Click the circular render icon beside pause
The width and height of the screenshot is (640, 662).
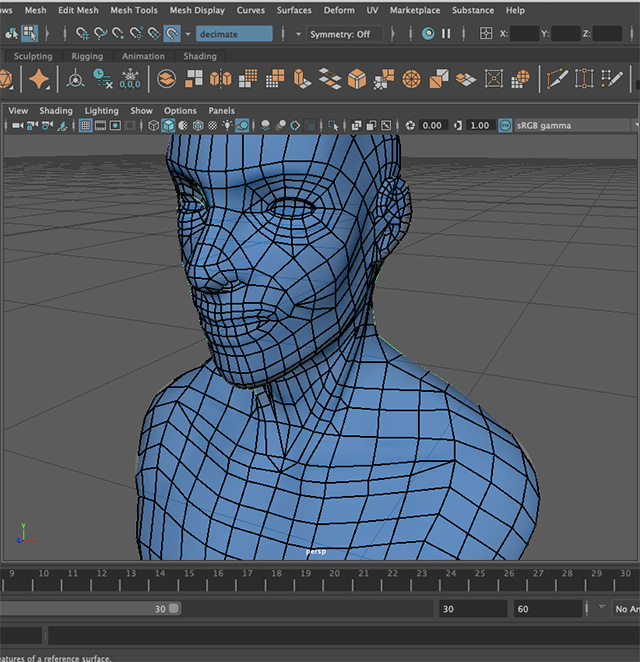[x=428, y=33]
